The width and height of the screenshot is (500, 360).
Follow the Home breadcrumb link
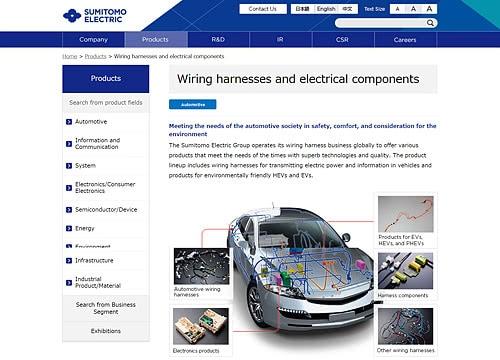pos(70,56)
